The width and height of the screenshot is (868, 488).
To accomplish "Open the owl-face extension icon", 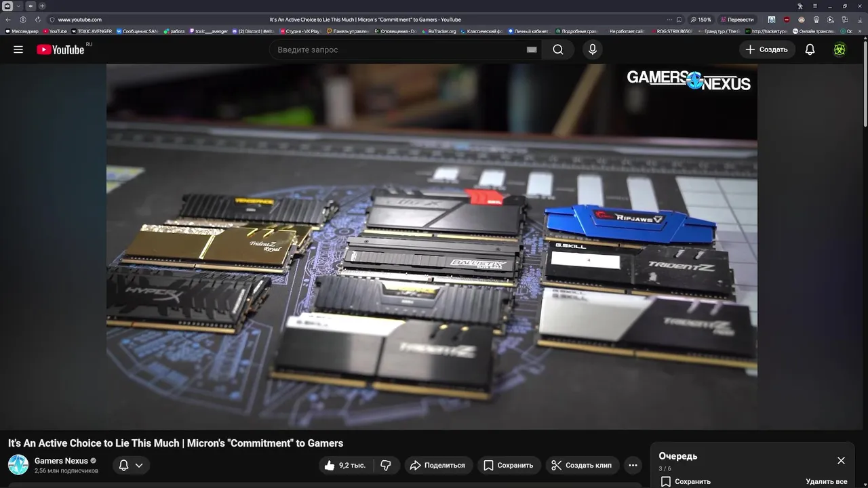I will [802, 20].
